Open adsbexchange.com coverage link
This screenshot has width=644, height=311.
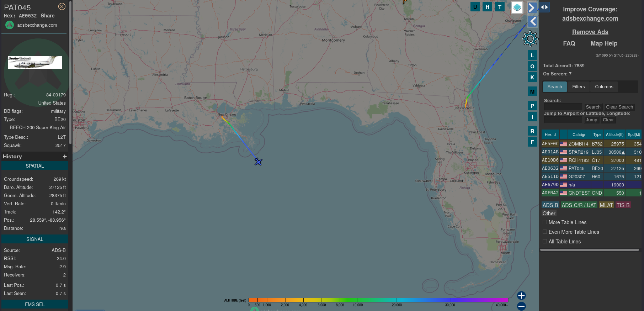[x=590, y=19]
